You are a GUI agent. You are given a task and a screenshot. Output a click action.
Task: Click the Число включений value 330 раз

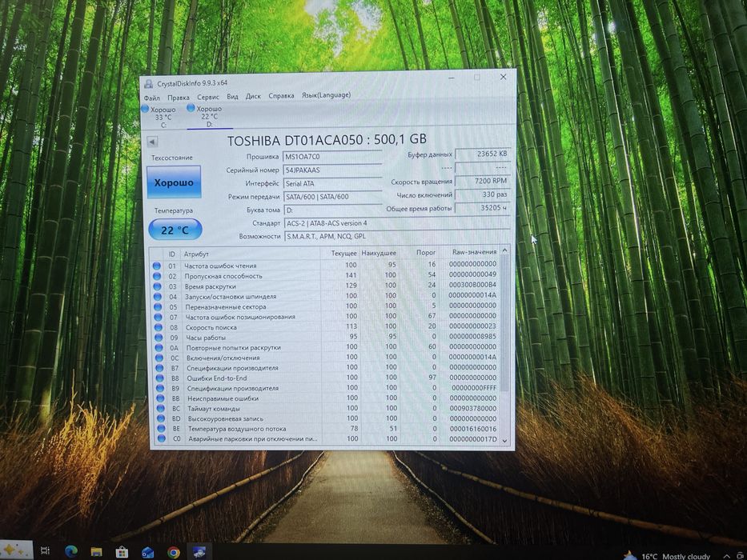[x=482, y=194]
